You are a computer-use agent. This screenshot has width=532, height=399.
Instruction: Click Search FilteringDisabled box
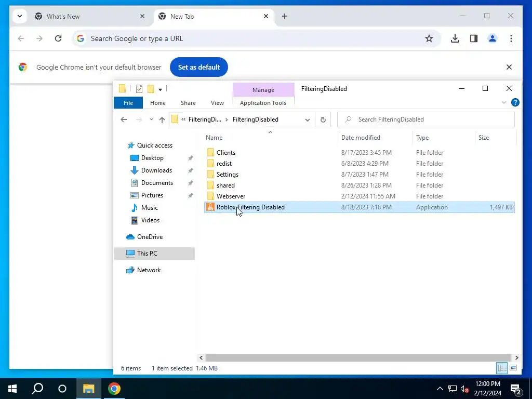(x=426, y=119)
